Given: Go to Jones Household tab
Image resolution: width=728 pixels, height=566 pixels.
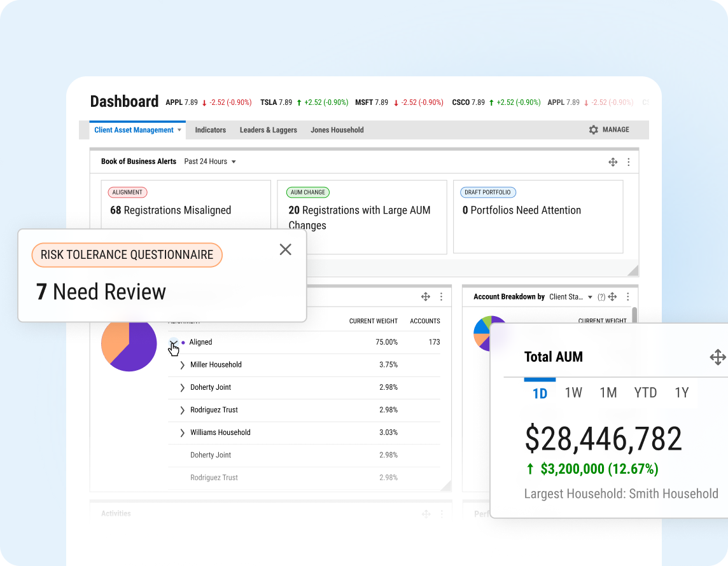Looking at the screenshot, I should click(337, 130).
